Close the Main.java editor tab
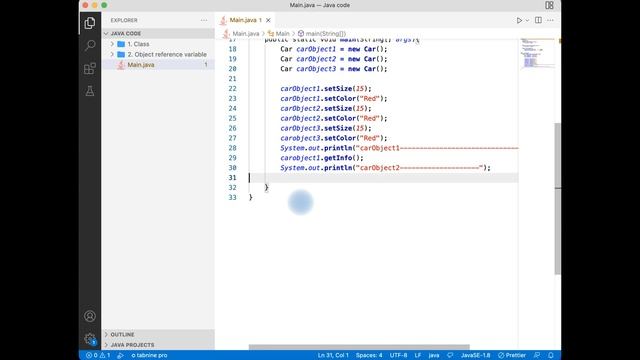 pos(268,20)
